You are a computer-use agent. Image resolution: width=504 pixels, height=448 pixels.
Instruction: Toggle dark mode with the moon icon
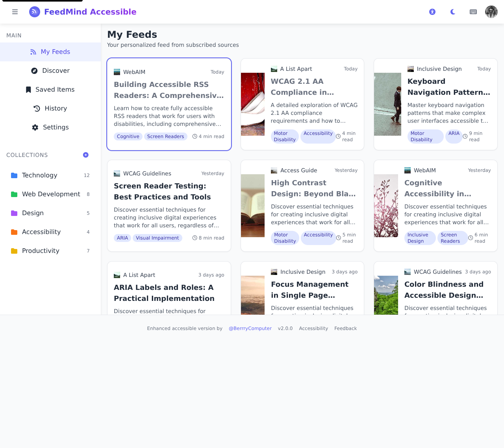452,11
